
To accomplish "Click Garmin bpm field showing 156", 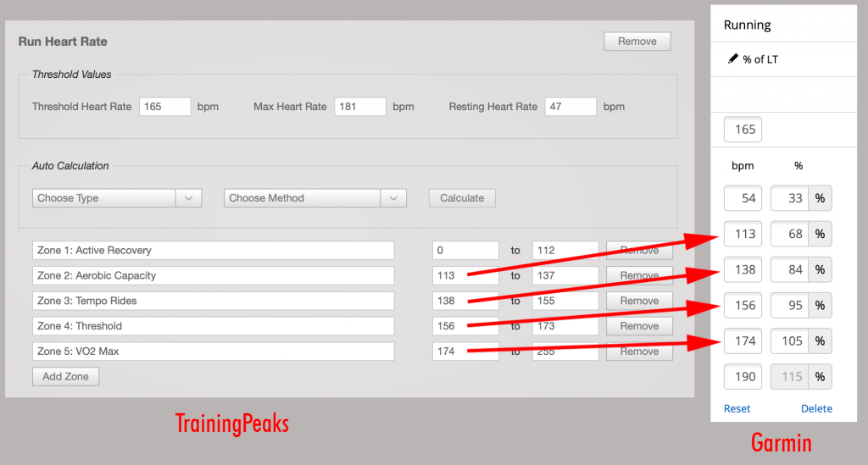I will (x=743, y=305).
